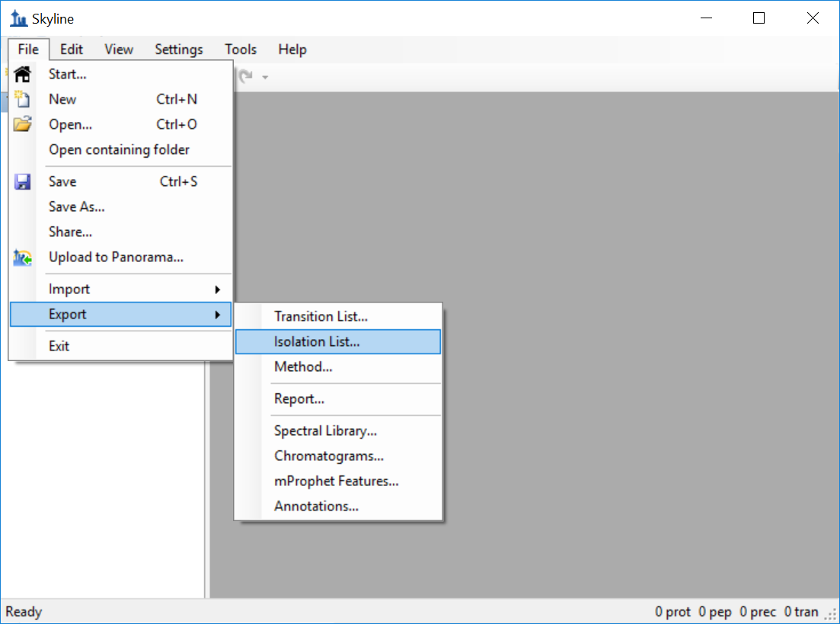Select Transition List... in Export submenu
Screen dimensions: 840x624
coord(338,317)
